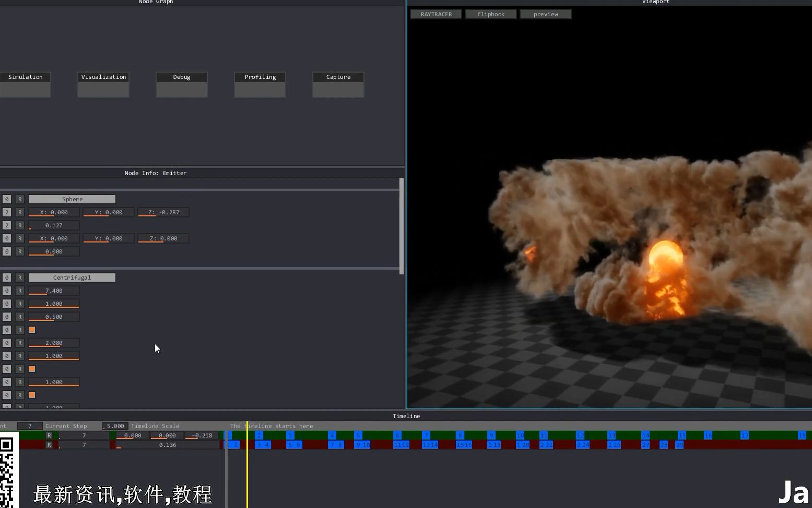This screenshot has width=812, height=508.
Task: Switch to the preview viewport tab
Action: pyautogui.click(x=546, y=14)
